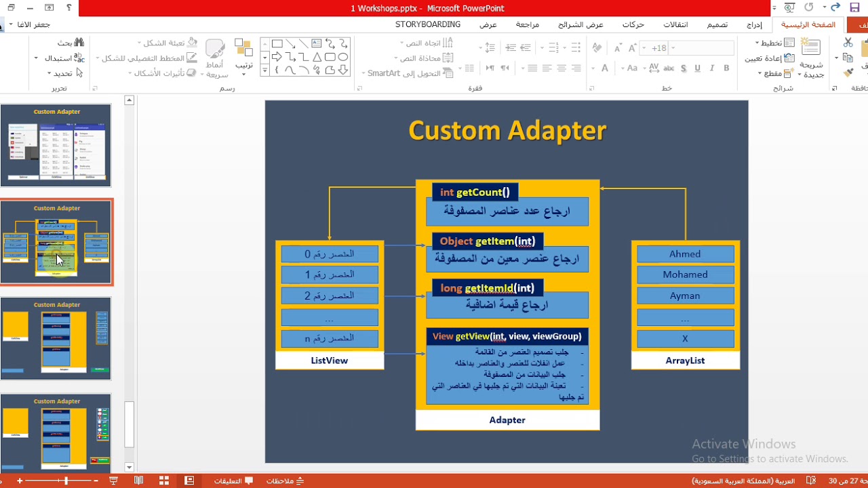Open the Transitions tab (انتقالات)
This screenshot has height=488, width=868.
(675, 24)
